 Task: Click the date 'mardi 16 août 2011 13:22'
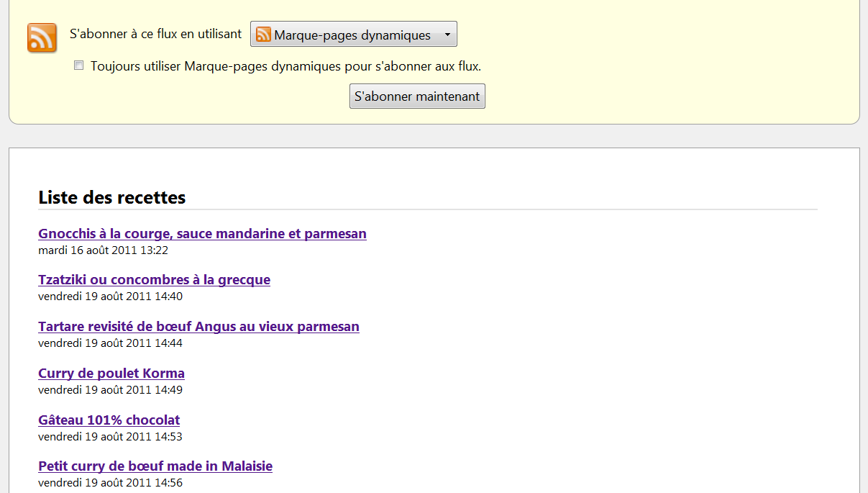click(x=103, y=250)
